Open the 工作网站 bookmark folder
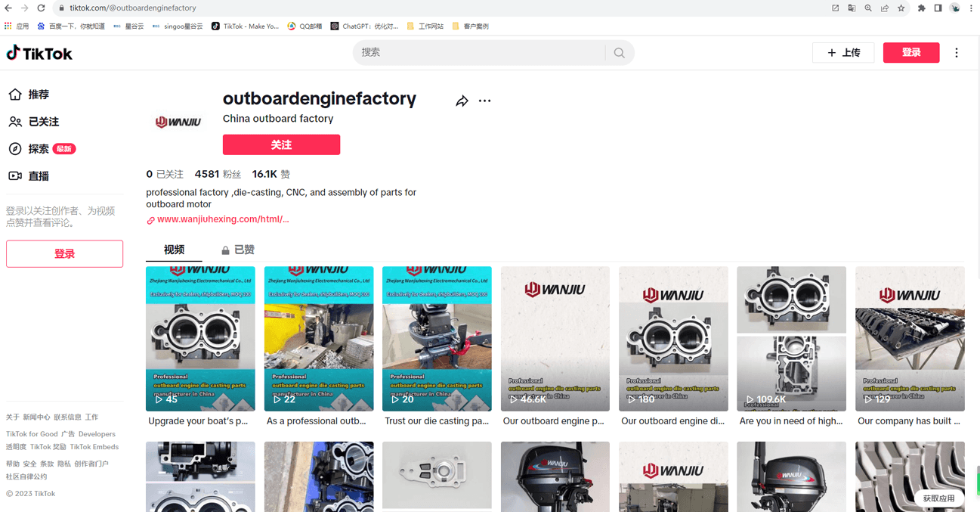This screenshot has height=512, width=980. 425,26
